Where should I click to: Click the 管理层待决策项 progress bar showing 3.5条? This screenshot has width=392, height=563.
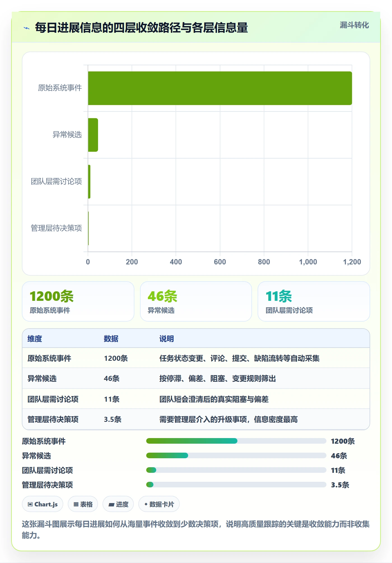236,485
